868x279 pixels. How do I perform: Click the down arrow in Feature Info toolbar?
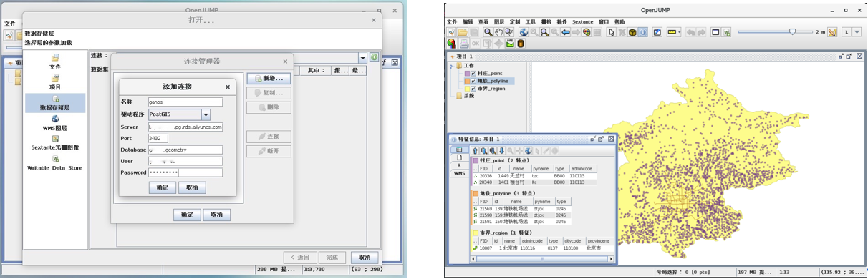click(x=501, y=151)
